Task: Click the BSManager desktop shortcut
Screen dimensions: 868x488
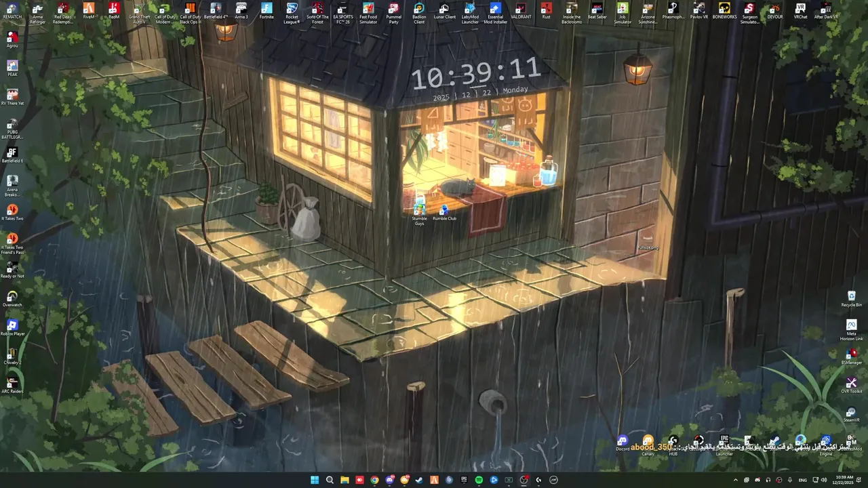Action: click(x=852, y=357)
